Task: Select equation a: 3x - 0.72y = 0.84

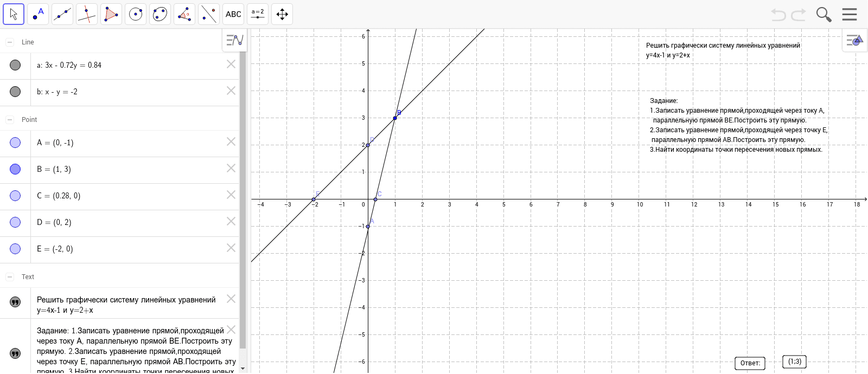Action: [69, 65]
